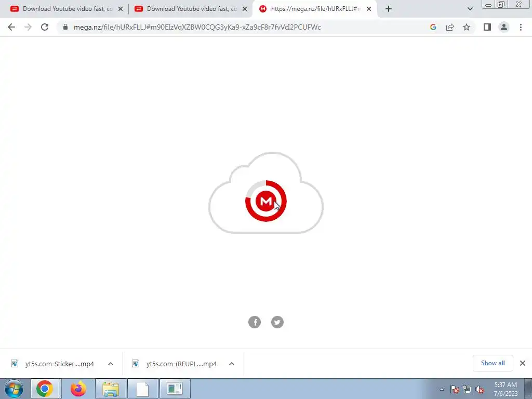The height and width of the screenshot is (399, 532).
Task: Close the first Download Youtube video tab
Action: tap(121, 9)
